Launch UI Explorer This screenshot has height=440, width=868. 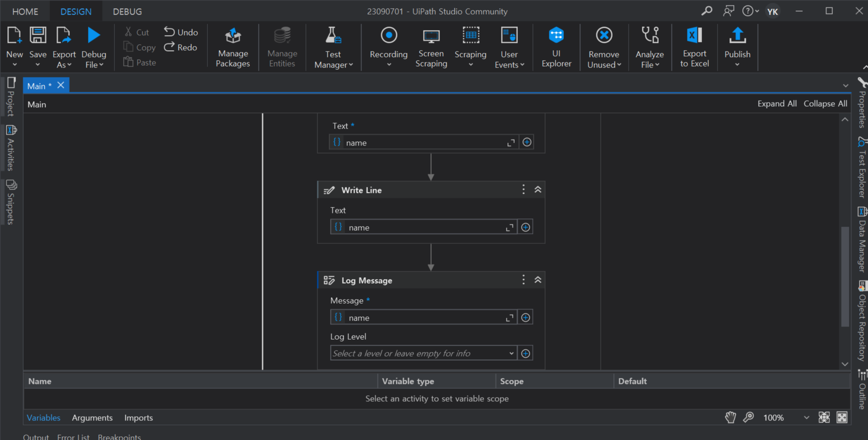point(556,47)
